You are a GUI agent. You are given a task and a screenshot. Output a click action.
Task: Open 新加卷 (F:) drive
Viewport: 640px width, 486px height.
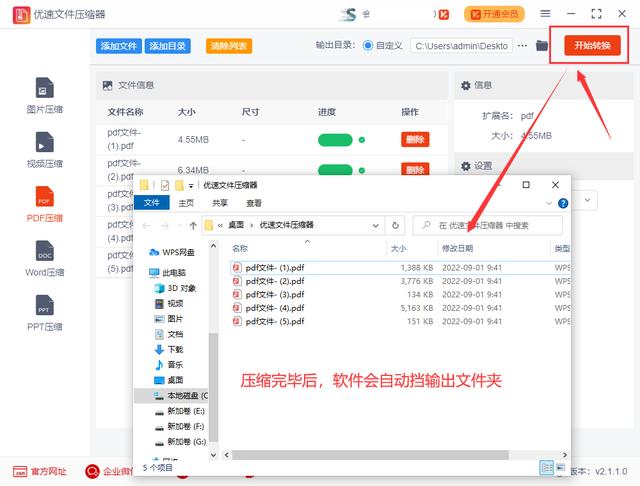(x=180, y=426)
